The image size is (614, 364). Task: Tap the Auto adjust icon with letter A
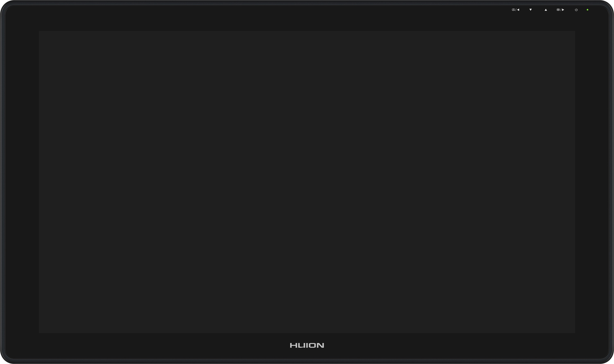[514, 10]
